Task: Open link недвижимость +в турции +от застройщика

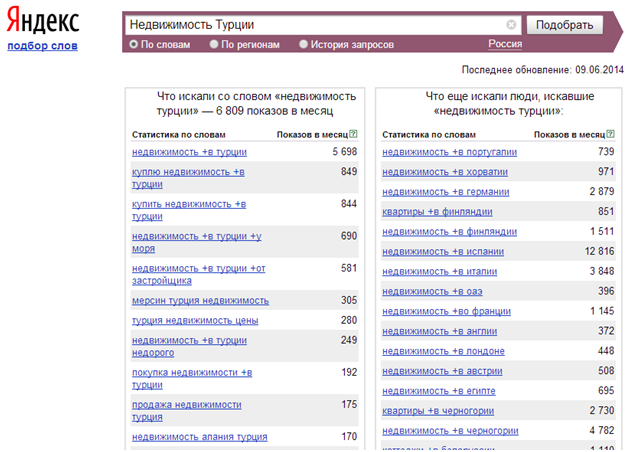Action: (x=198, y=274)
